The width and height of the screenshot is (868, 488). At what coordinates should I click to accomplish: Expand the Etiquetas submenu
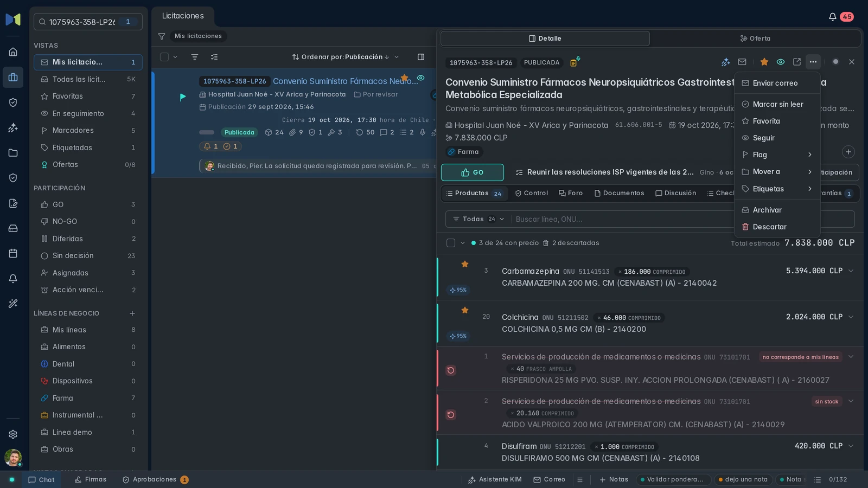[777, 189]
